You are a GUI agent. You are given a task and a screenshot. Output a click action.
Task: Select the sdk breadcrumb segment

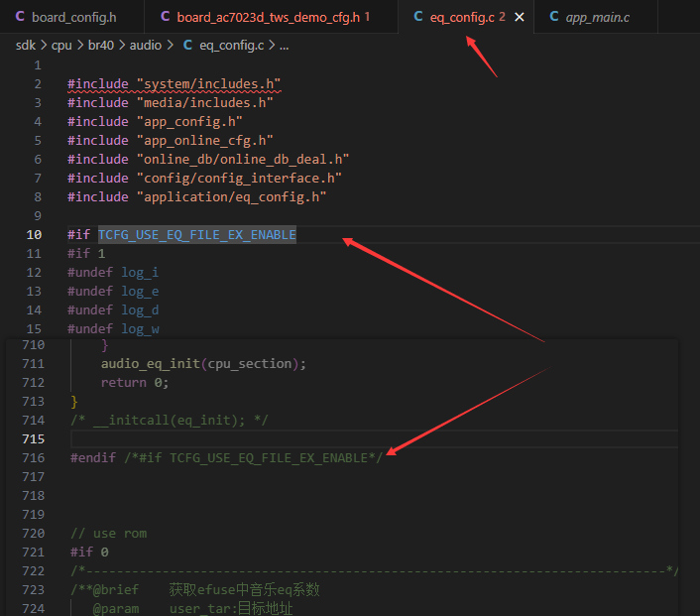click(26, 45)
